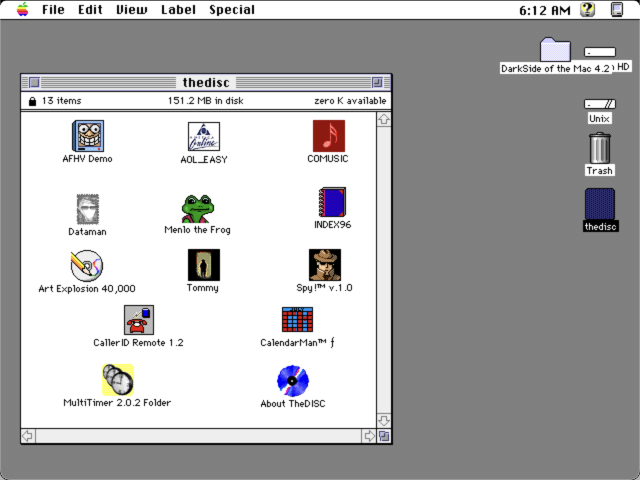
Task: Select the Trash can on desktop
Action: pyautogui.click(x=600, y=148)
